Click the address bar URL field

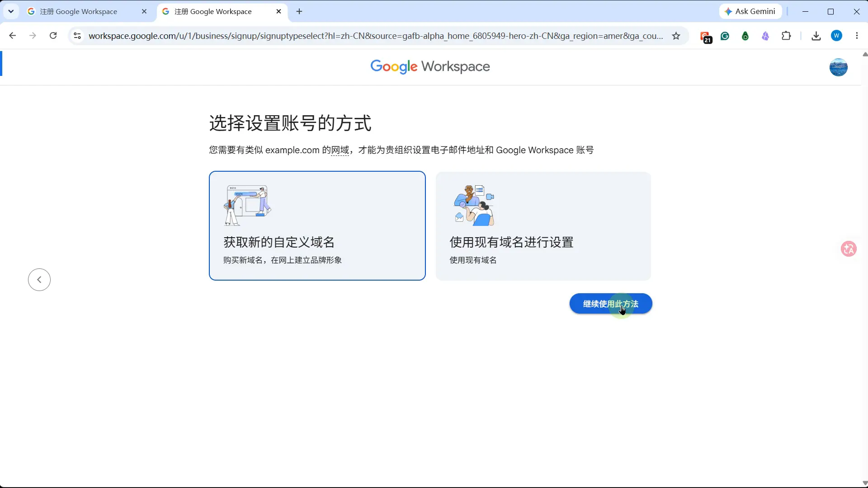click(376, 36)
